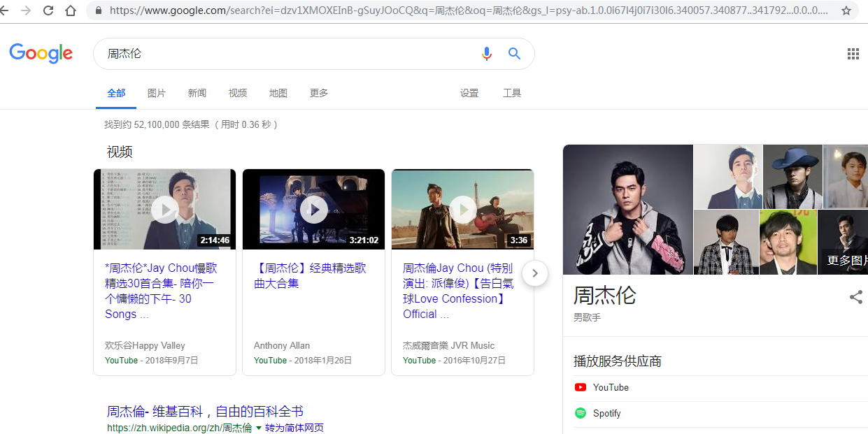Image resolution: width=868 pixels, height=434 pixels.
Task: Click the 男歌手 subtitle
Action: [x=588, y=317]
